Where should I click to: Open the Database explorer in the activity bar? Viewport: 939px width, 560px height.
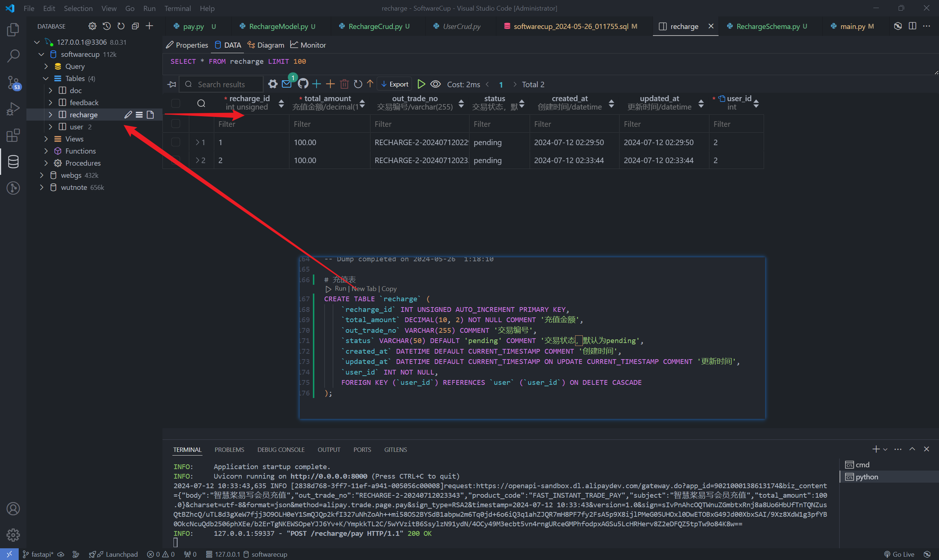coord(13,162)
